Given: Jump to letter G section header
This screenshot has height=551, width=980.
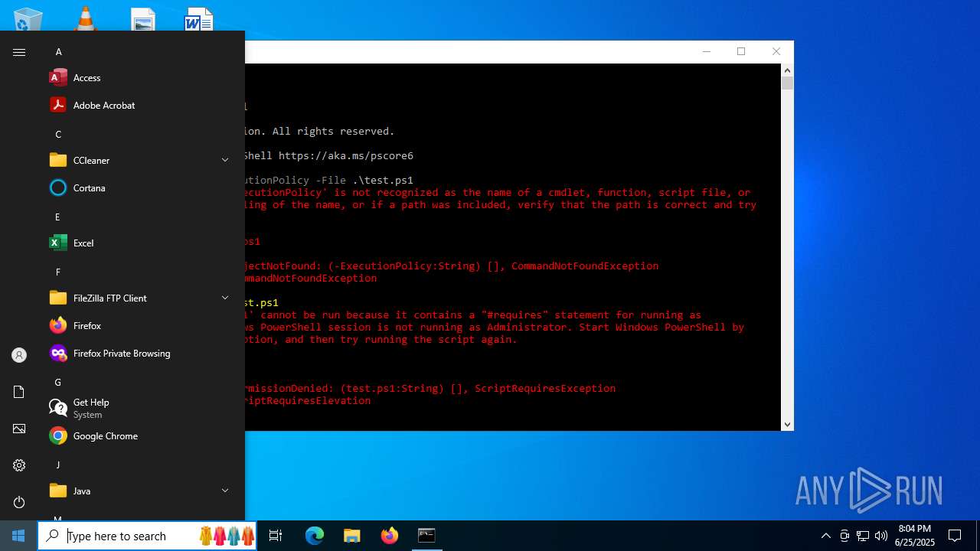Looking at the screenshot, I should point(58,383).
